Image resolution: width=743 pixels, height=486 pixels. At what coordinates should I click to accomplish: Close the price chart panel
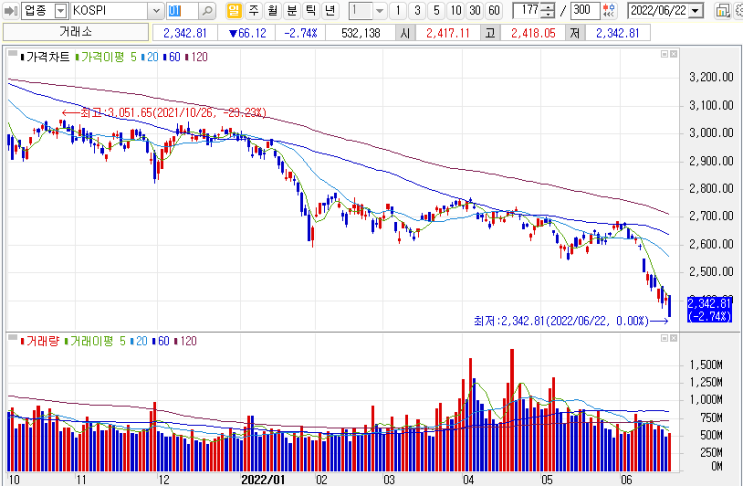coord(673,54)
